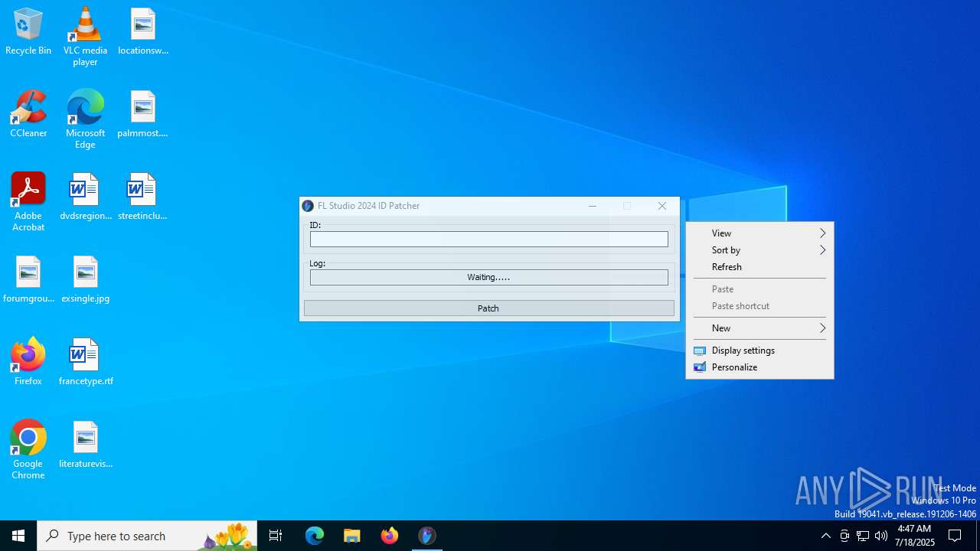Expand the New submenu
980x551 pixels.
(759, 328)
